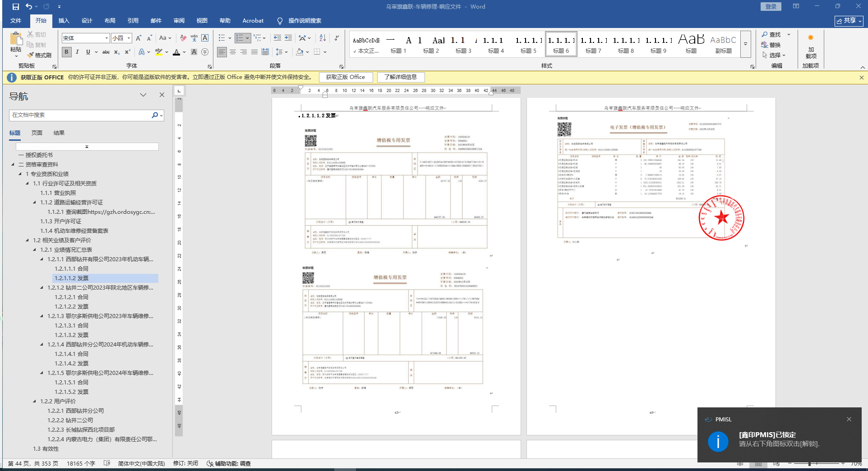Open the 插入 ribbon tab
868x471 pixels.
[x=64, y=21]
